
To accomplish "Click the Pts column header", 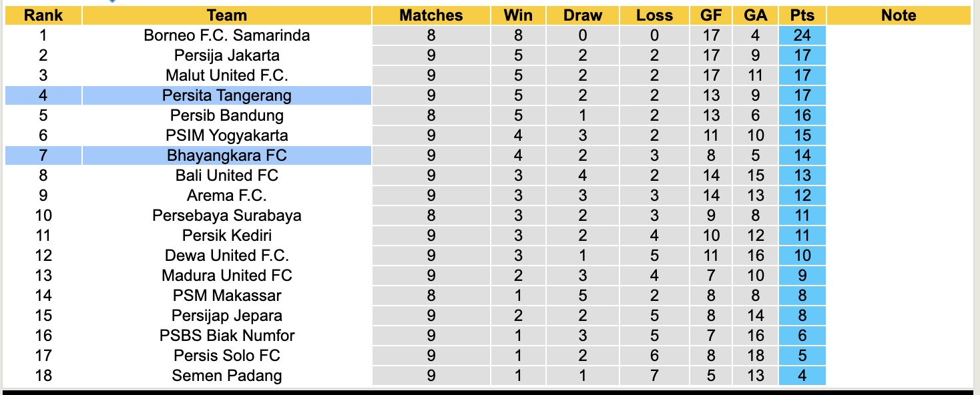I will click(802, 15).
